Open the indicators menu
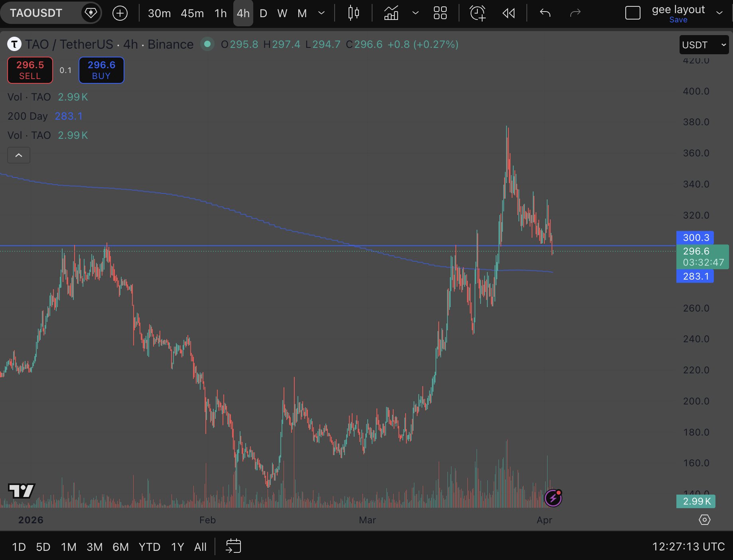The width and height of the screenshot is (733, 560). pyautogui.click(x=391, y=13)
